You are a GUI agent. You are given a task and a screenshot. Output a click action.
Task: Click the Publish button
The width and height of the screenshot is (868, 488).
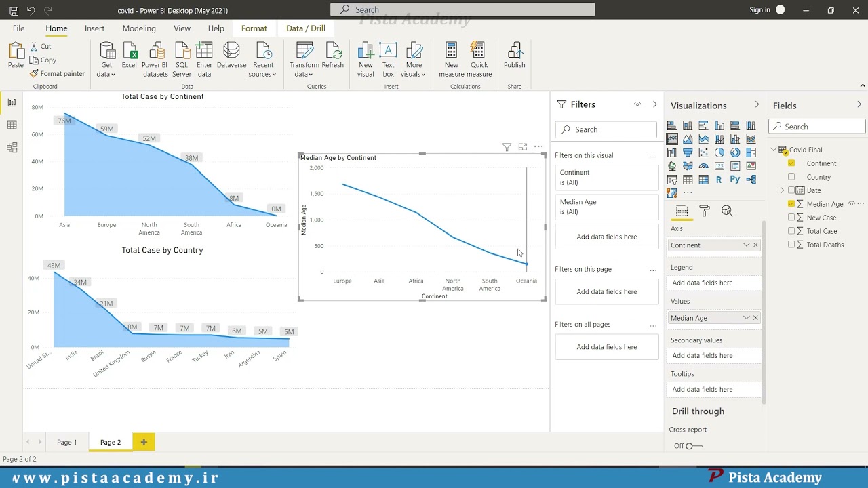coord(514,56)
